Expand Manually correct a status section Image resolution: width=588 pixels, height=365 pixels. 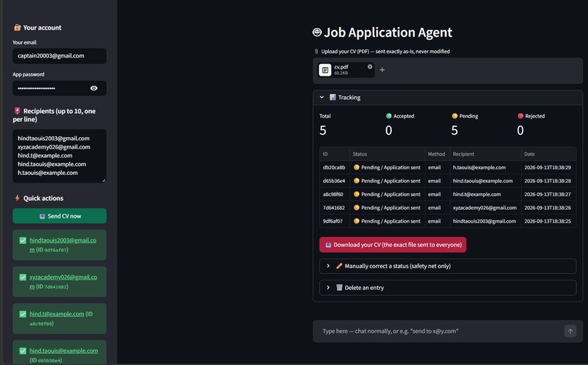448,266
